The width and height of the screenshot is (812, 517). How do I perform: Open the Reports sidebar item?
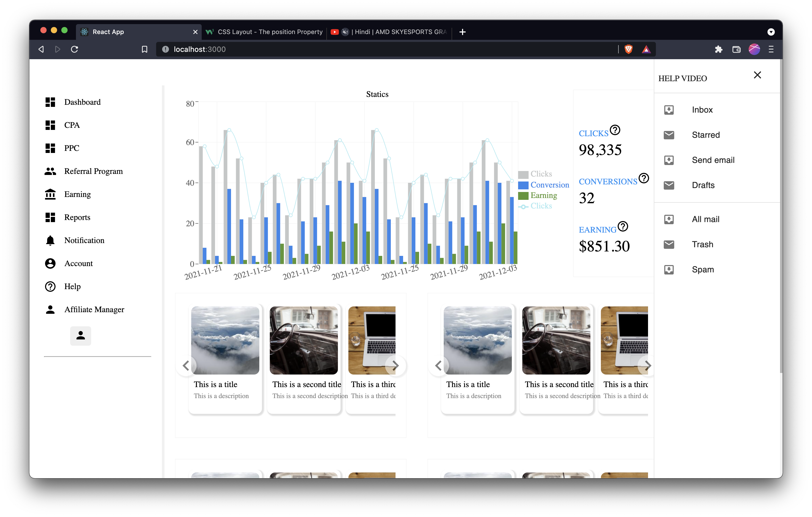coord(67,217)
